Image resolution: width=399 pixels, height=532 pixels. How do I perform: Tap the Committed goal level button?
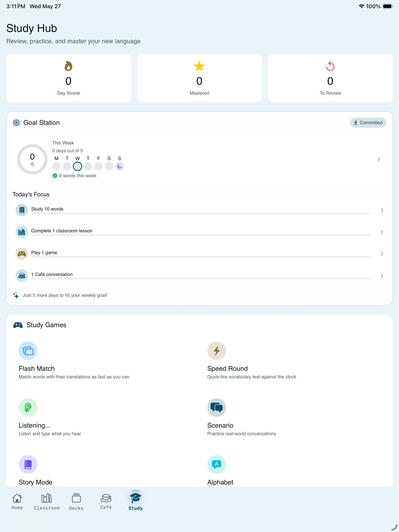click(368, 123)
